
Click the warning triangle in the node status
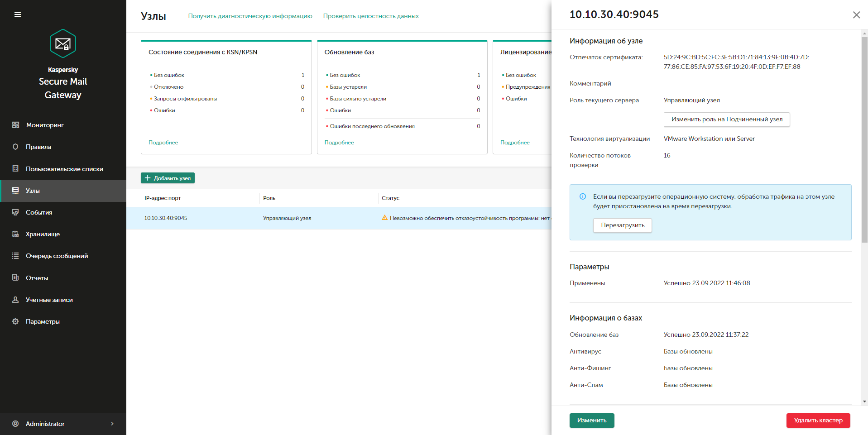(x=385, y=218)
